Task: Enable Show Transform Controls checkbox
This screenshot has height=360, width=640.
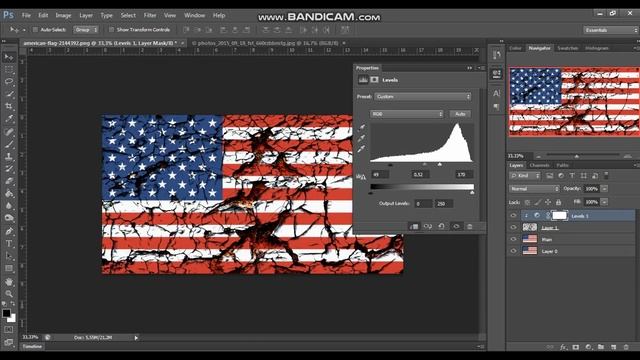Action: coord(111,30)
